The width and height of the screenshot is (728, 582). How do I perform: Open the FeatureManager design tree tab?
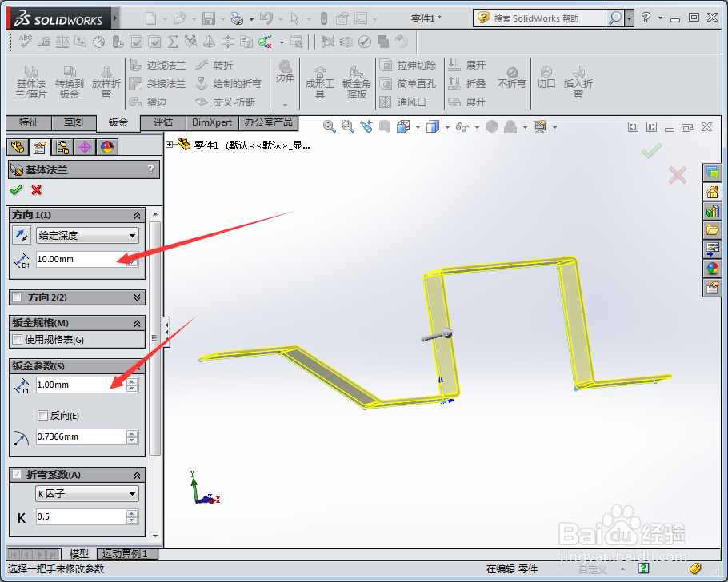click(x=18, y=147)
